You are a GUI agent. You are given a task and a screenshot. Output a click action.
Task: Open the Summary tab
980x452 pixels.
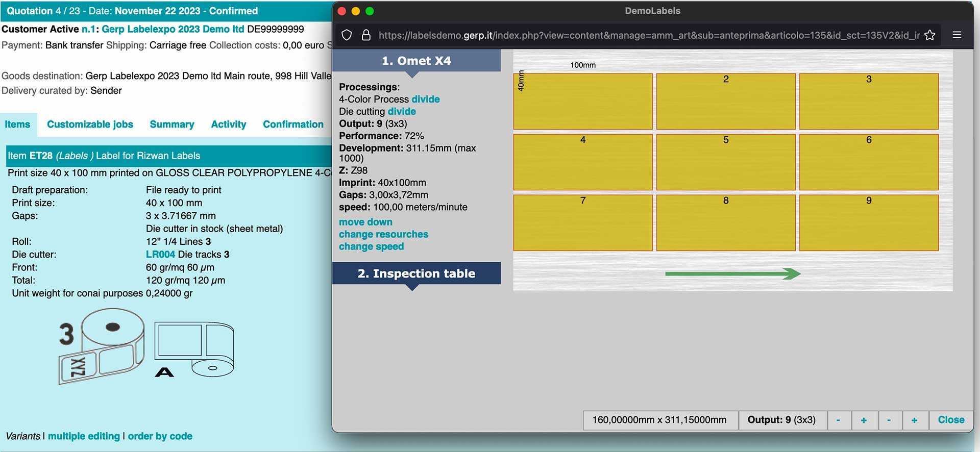(x=171, y=124)
